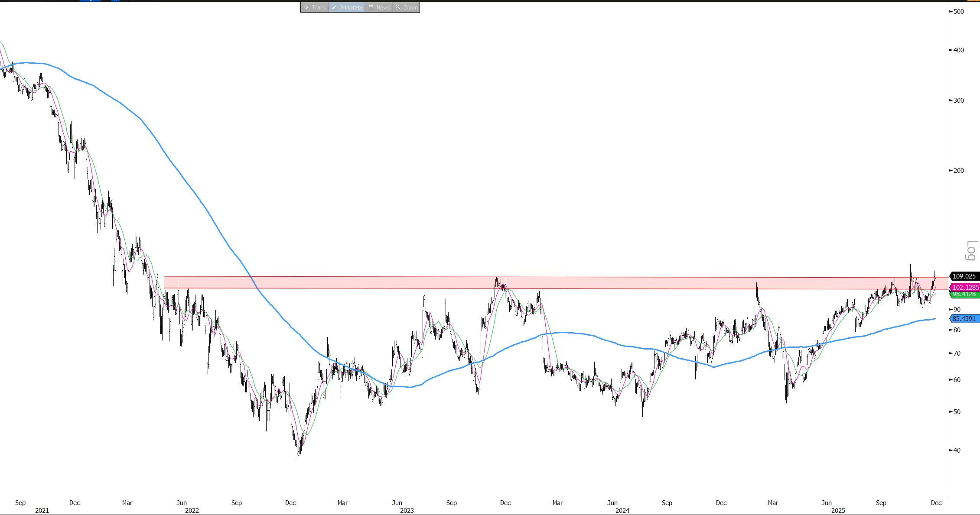This screenshot has height=515, width=980.
Task: Click the 300 price axis tick
Action: pyautogui.click(x=959, y=100)
